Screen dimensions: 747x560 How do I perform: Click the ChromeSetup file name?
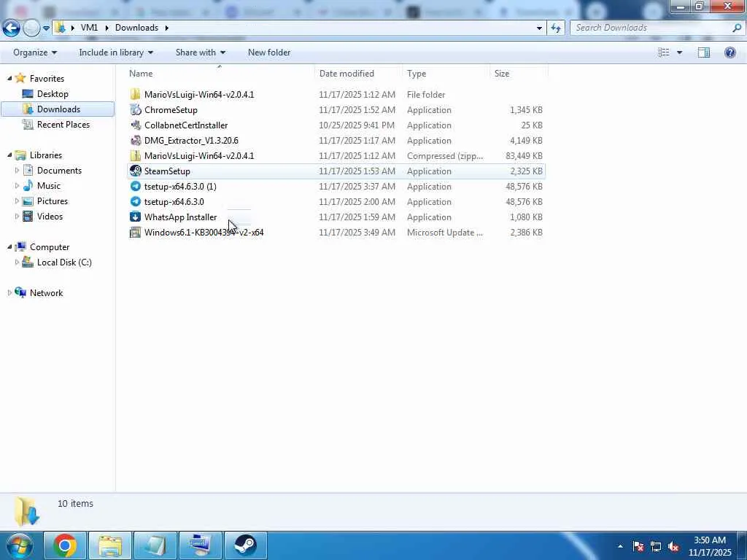point(171,109)
